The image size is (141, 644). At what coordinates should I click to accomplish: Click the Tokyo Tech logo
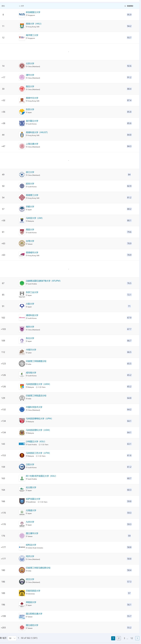(22, 295)
